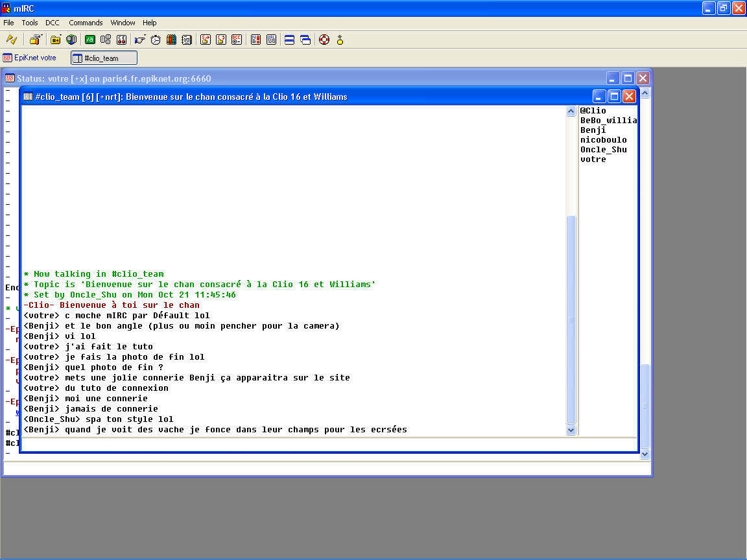Click the channel chat scrollbar thumb
Screen dimensions: 747x560
[571, 320]
